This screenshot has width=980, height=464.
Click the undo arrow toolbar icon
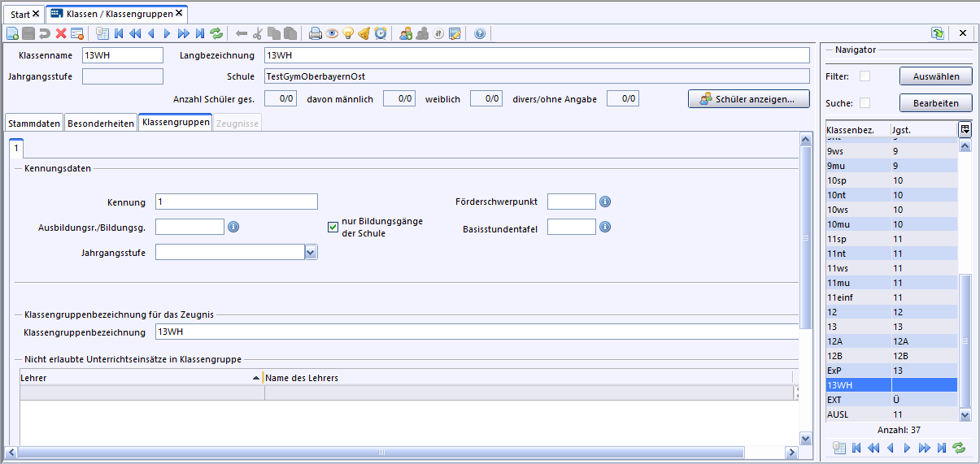pyautogui.click(x=45, y=33)
